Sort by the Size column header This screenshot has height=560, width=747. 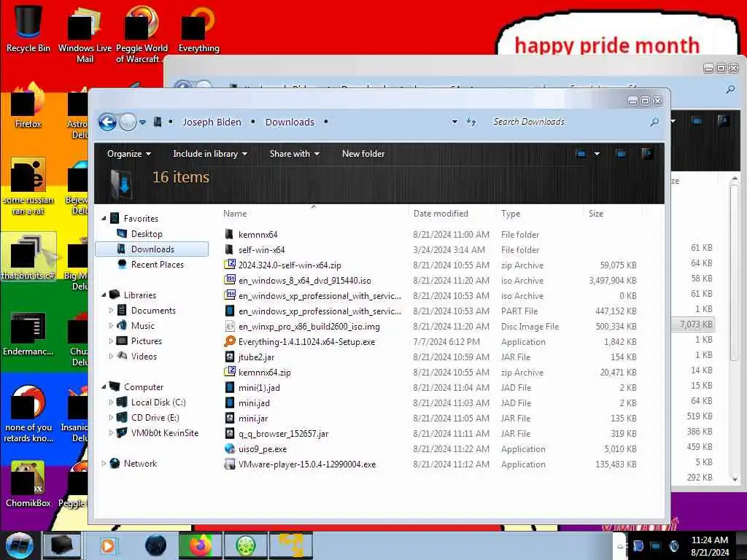612,214
